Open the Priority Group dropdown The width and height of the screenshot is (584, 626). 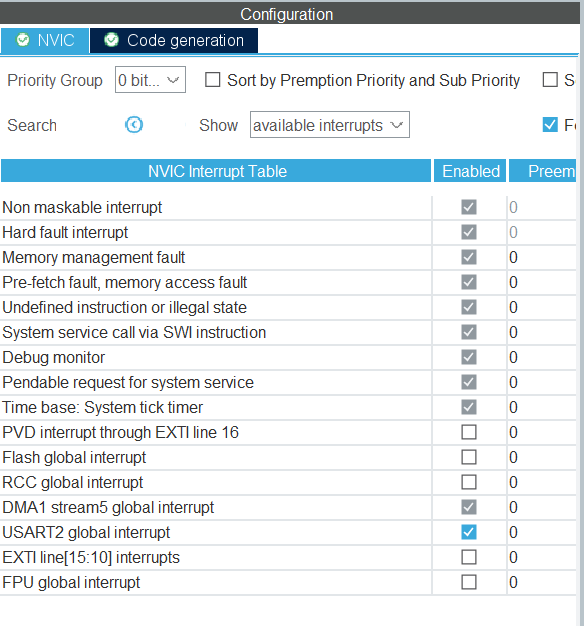pyautogui.click(x=150, y=80)
